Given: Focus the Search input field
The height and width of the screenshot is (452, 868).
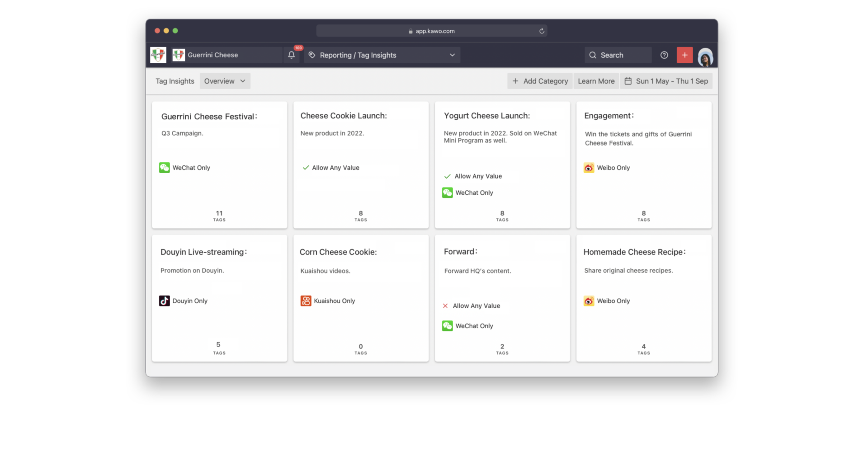Looking at the screenshot, I should (618, 55).
